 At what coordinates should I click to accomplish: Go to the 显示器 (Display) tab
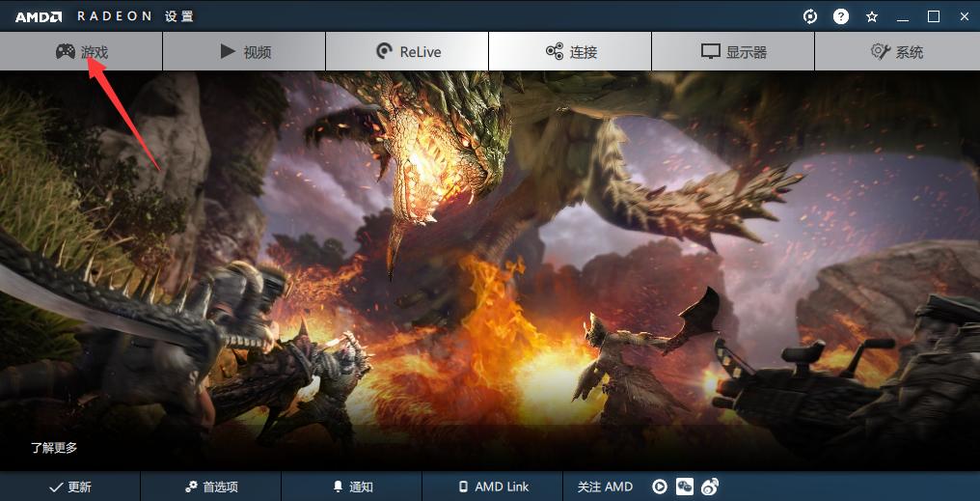733,51
